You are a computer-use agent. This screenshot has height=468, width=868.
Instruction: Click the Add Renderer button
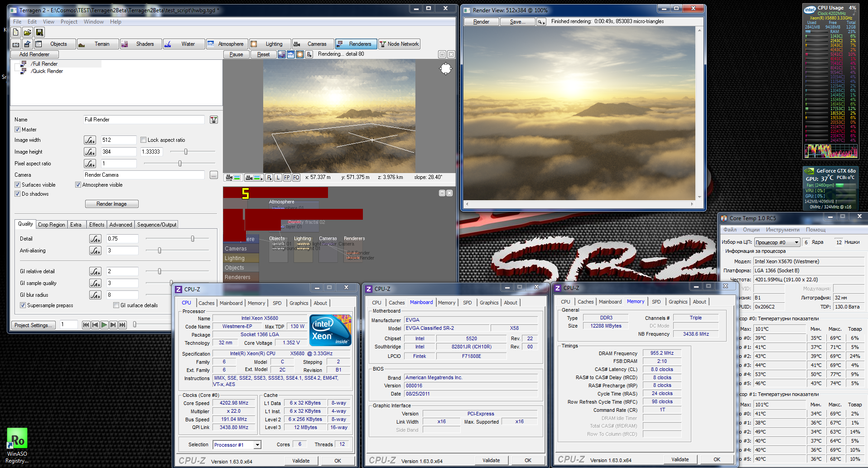pos(34,54)
